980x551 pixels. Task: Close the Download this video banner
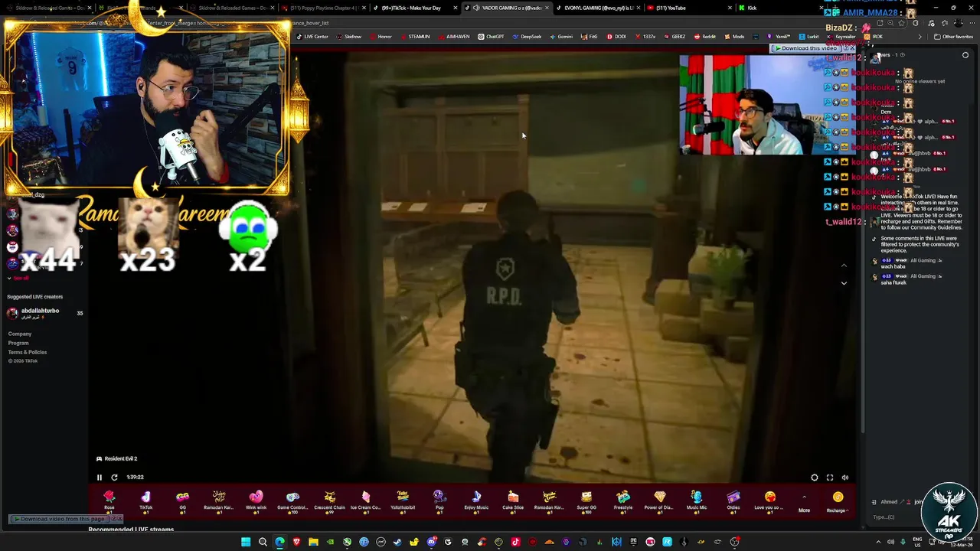click(x=852, y=48)
